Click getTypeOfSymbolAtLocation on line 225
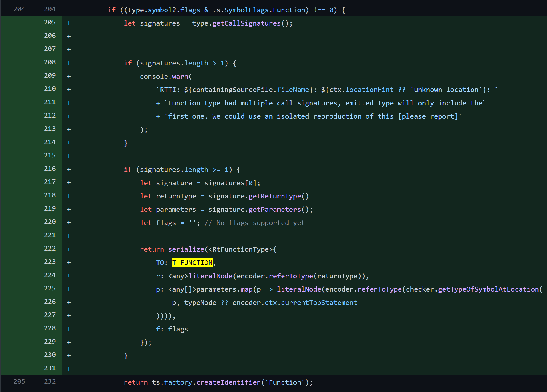 pos(488,289)
